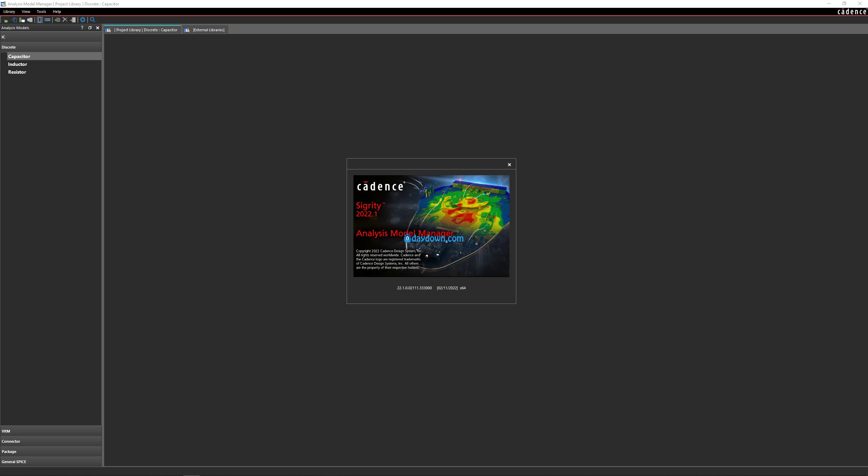The width and height of the screenshot is (868, 476).
Task: Expand the IC category section
Action: point(51,37)
